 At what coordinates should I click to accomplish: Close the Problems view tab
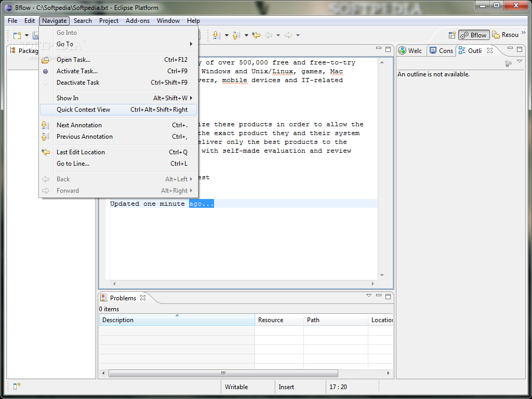[143, 298]
